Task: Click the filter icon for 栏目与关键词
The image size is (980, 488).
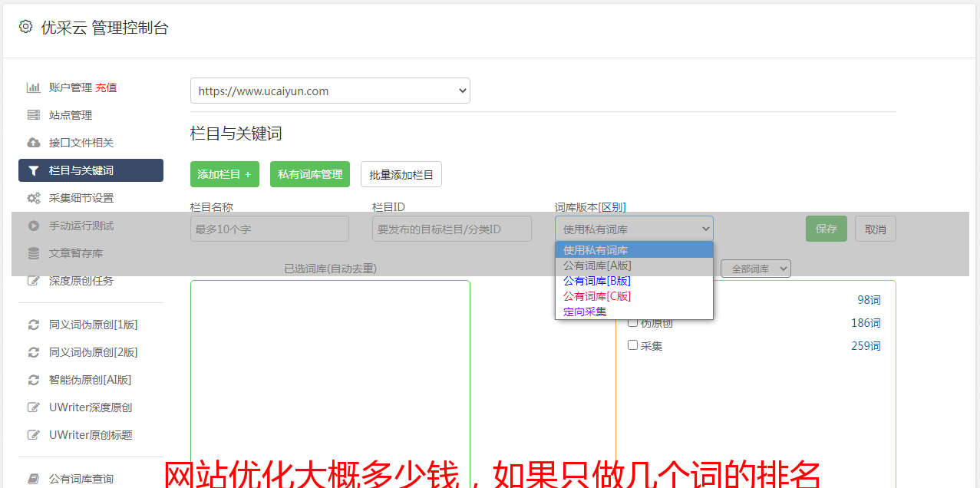Action: [34, 170]
